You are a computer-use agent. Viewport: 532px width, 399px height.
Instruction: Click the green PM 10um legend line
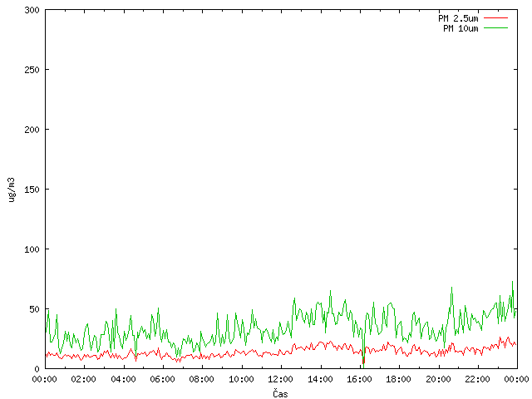pos(495,27)
